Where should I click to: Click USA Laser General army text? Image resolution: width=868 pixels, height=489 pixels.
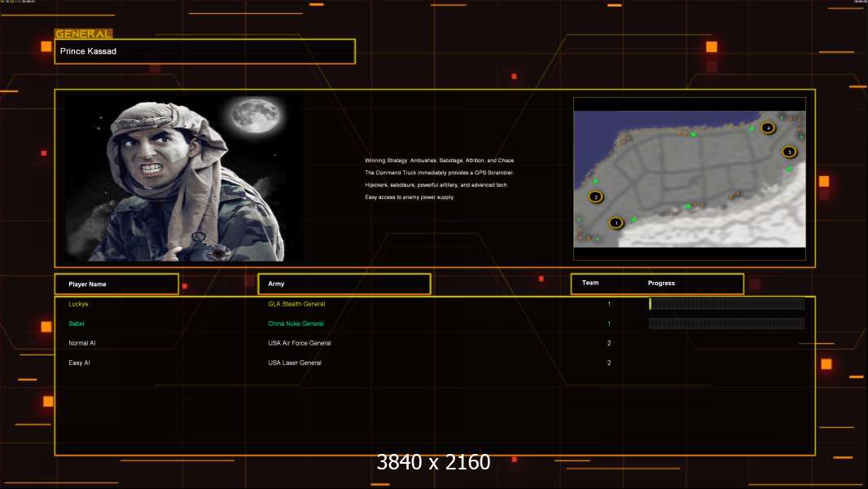click(295, 363)
